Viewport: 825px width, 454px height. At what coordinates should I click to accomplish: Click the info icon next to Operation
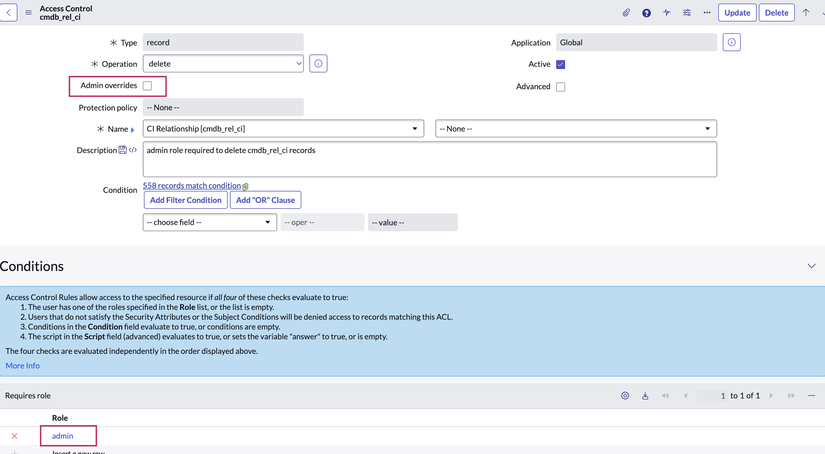coord(318,64)
